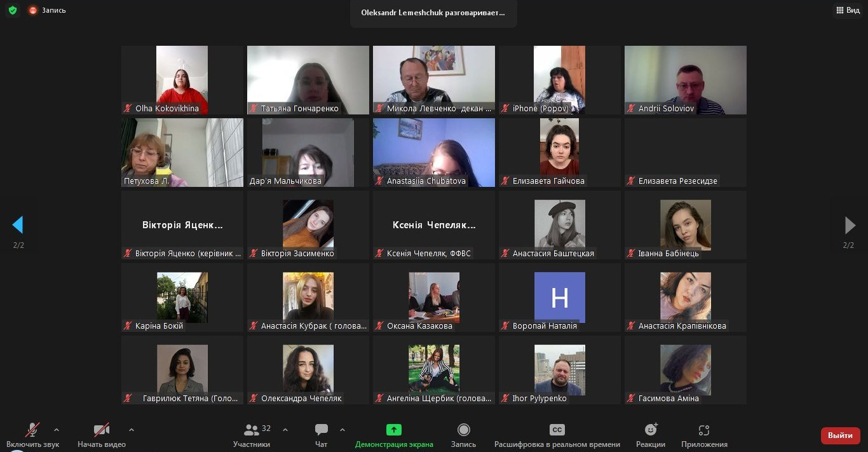
Task: Click the red recording indicator icon
Action: coord(33,10)
